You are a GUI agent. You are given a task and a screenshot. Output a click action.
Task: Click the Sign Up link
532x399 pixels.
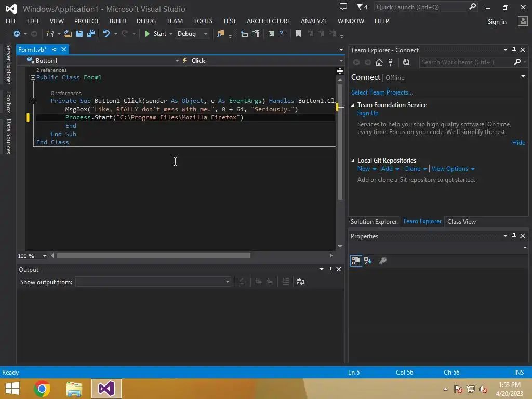point(367,113)
